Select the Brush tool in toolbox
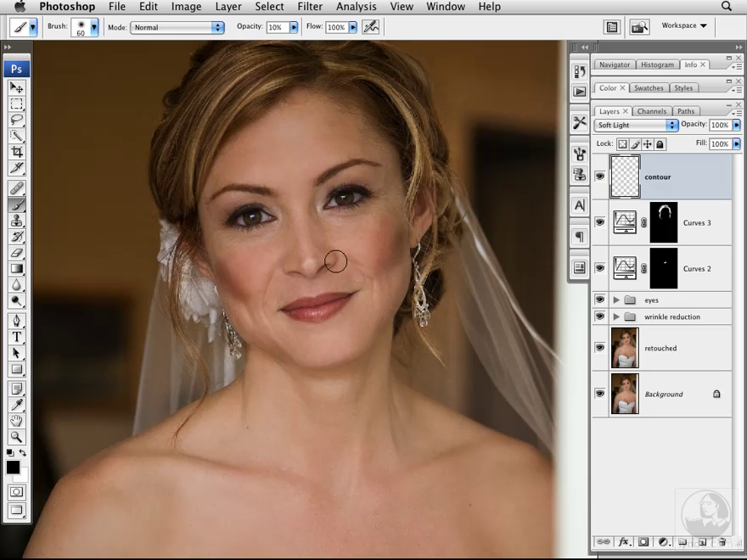The image size is (747, 560). pyautogui.click(x=17, y=204)
